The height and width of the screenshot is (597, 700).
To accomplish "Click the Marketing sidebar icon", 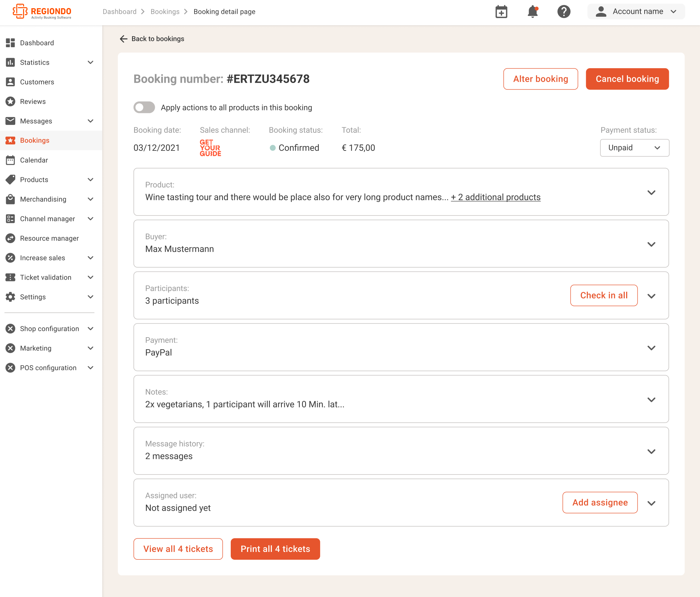I will (x=10, y=348).
